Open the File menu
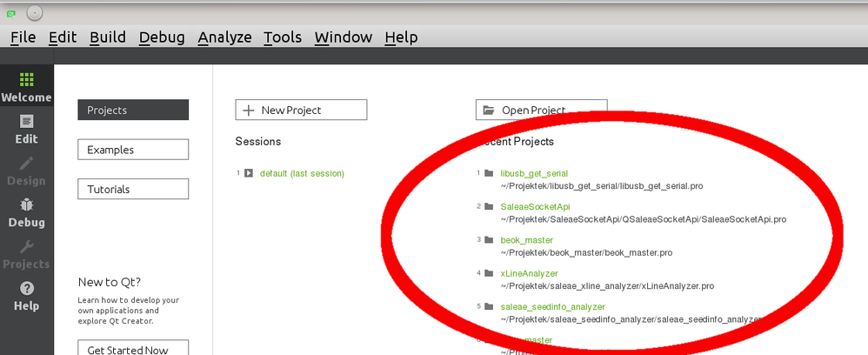The image size is (868, 355). tap(23, 37)
